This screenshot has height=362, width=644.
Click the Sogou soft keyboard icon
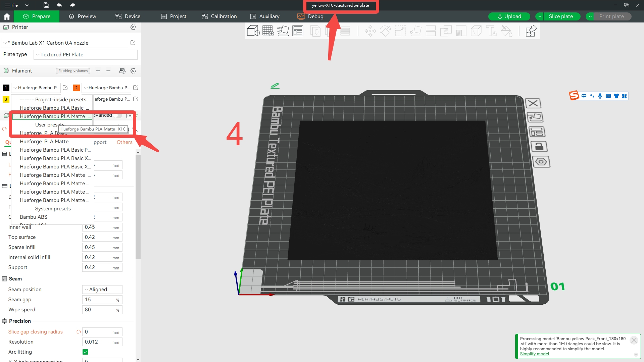pos(608,96)
